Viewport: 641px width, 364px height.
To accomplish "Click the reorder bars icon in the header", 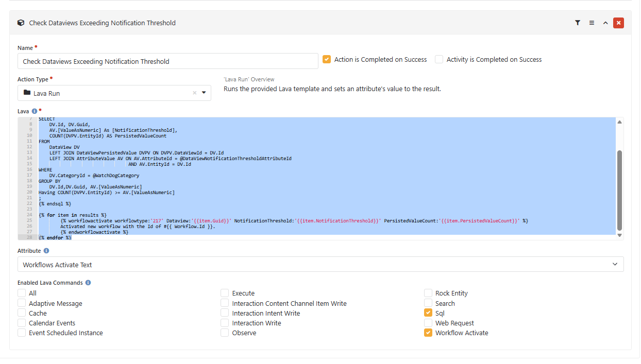I will [592, 23].
